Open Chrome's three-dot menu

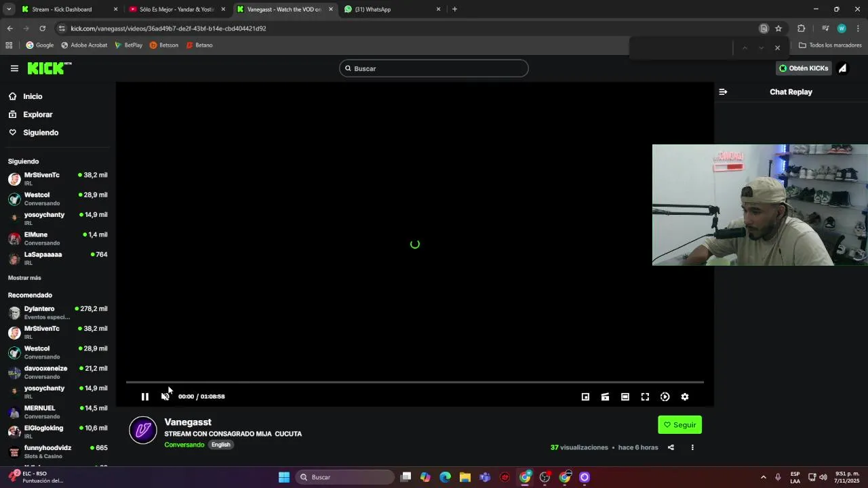pyautogui.click(x=859, y=28)
